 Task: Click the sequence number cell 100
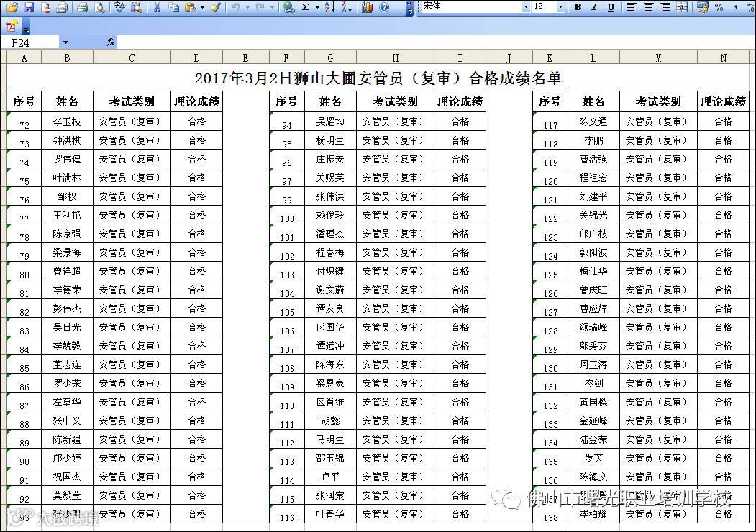(287, 216)
